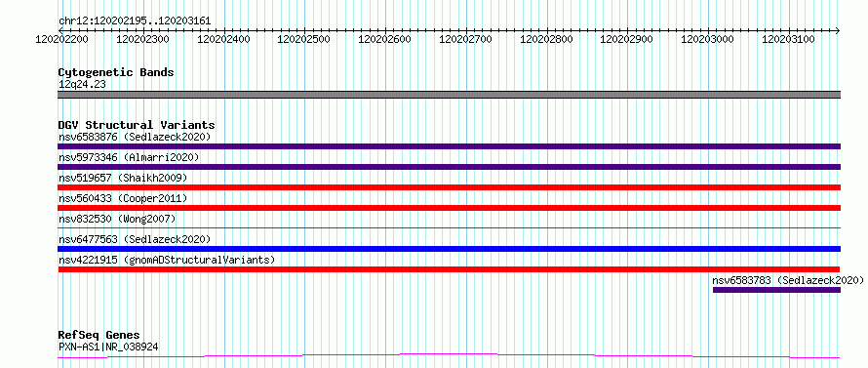868x368 pixels.
Task: Select label nsv6583783 (Sedlazeck2020)
Action: (788, 280)
